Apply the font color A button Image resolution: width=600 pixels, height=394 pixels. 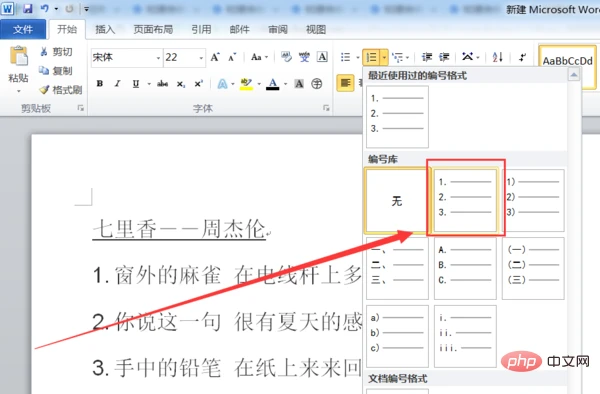click(272, 84)
